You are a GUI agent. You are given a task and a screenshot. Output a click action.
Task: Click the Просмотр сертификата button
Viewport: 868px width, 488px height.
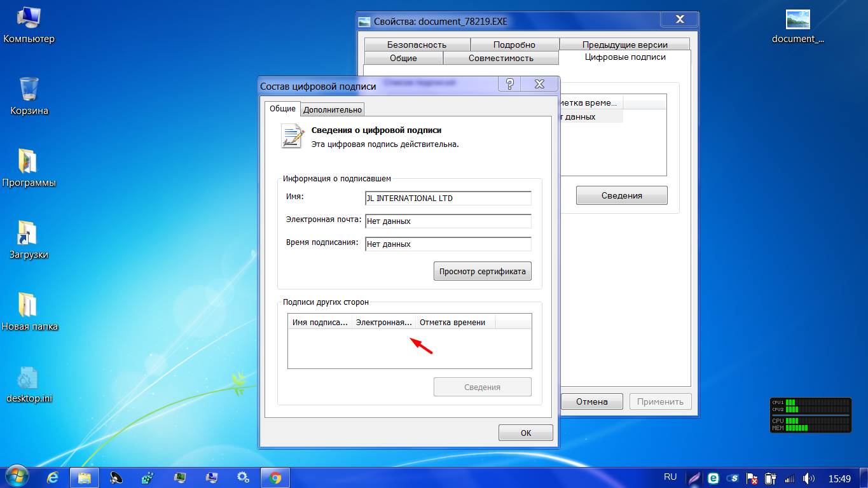[483, 272]
